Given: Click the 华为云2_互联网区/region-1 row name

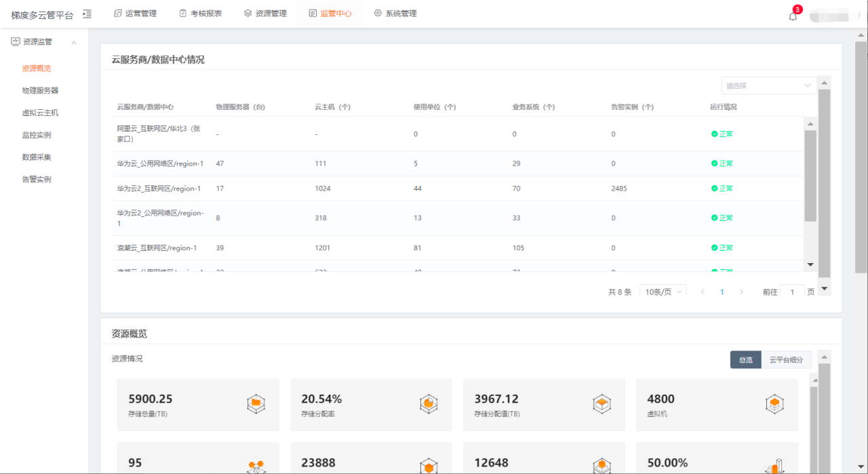Looking at the screenshot, I should (x=159, y=189).
